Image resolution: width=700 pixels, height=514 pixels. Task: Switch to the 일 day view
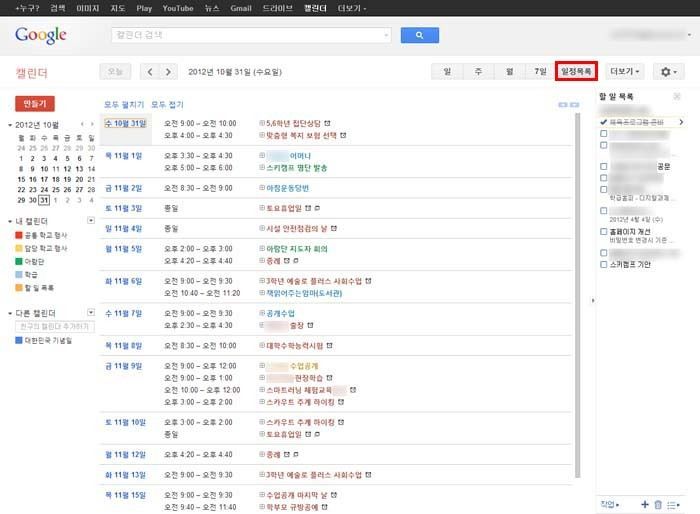click(x=447, y=71)
